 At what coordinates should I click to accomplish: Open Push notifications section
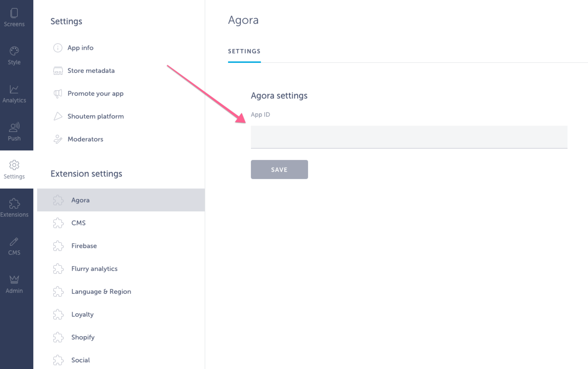point(14,132)
